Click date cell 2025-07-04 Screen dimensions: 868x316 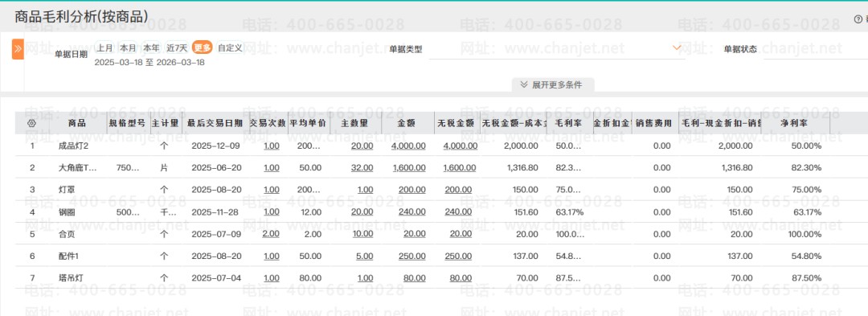216,278
